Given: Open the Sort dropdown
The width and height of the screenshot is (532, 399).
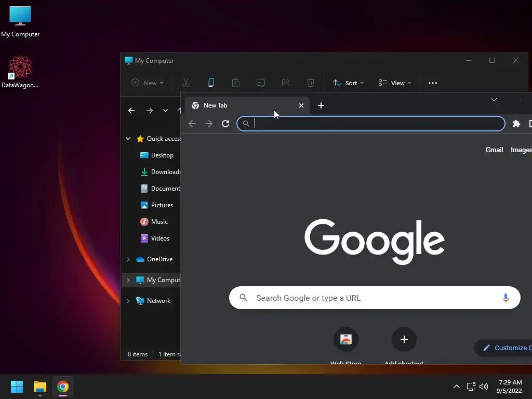Looking at the screenshot, I should pos(348,83).
